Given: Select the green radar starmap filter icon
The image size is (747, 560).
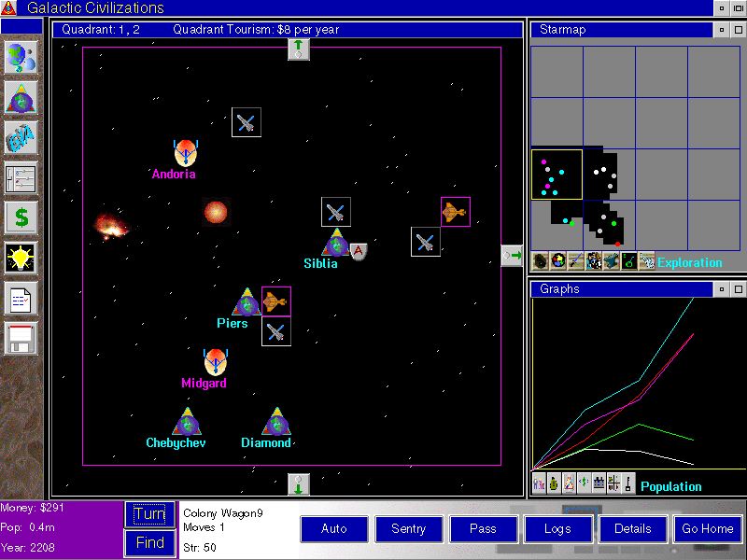Looking at the screenshot, I should coord(628,261).
